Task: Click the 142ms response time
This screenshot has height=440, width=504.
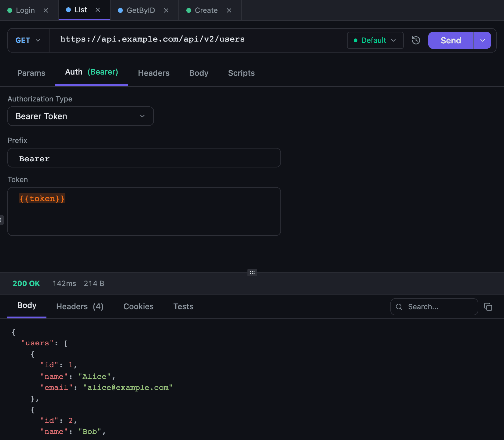Action: 64,284
